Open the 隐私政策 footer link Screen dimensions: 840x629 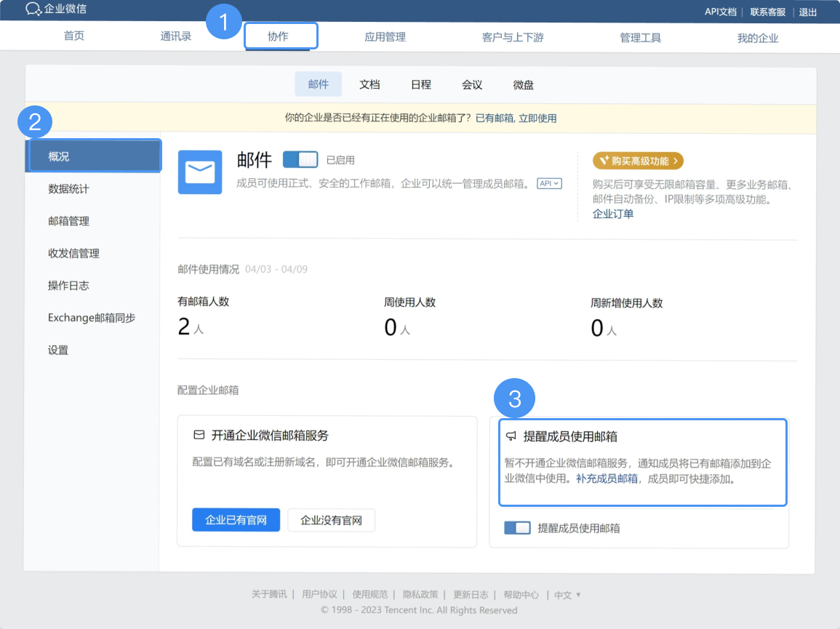click(420, 594)
